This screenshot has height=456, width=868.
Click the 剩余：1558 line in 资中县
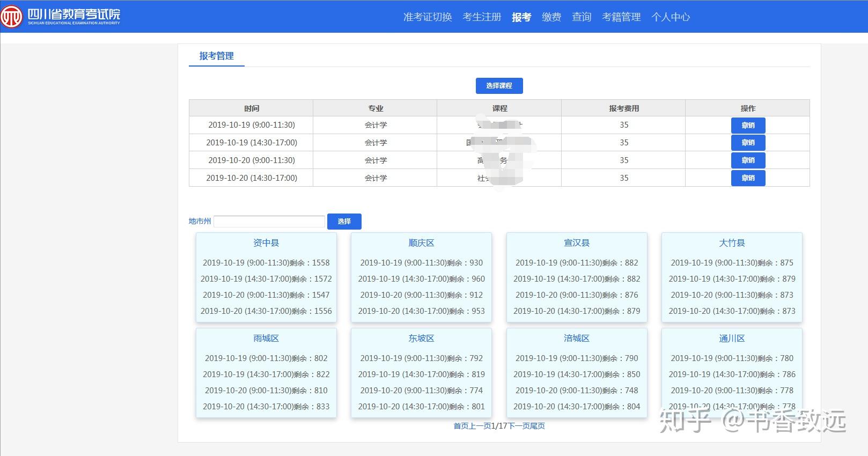[x=266, y=263]
